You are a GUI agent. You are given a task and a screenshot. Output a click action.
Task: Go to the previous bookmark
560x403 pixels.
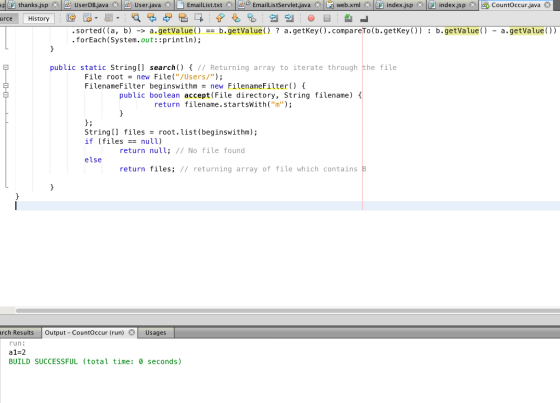pos(220,18)
